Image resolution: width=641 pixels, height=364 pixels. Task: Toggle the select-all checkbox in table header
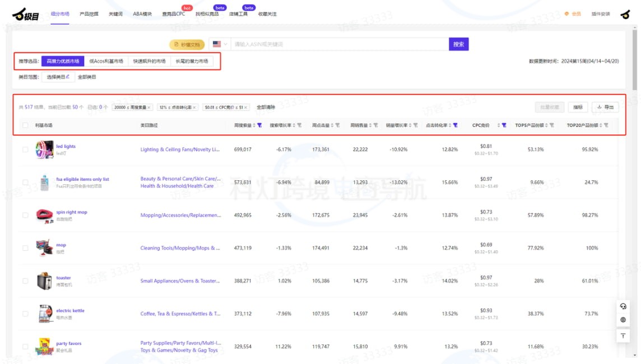click(x=25, y=125)
